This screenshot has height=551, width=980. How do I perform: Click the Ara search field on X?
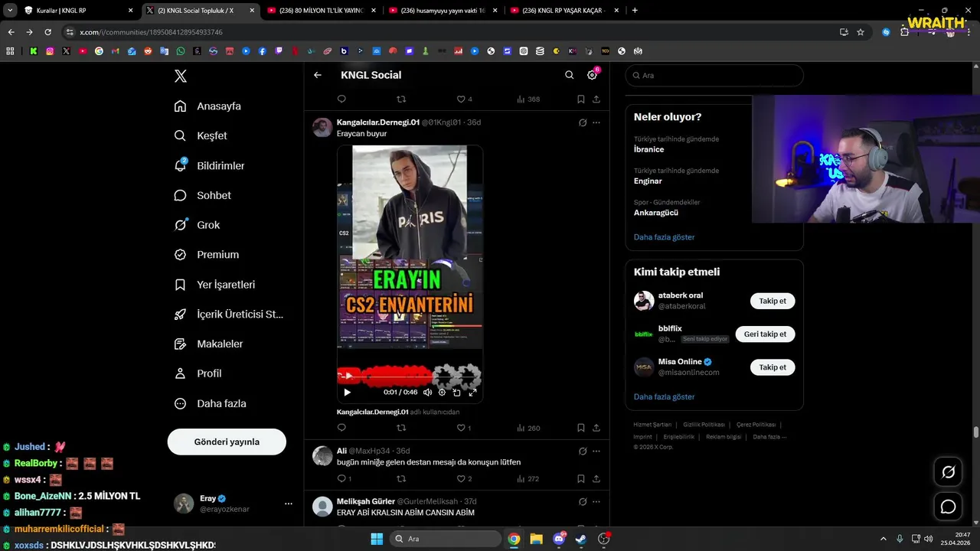(714, 76)
